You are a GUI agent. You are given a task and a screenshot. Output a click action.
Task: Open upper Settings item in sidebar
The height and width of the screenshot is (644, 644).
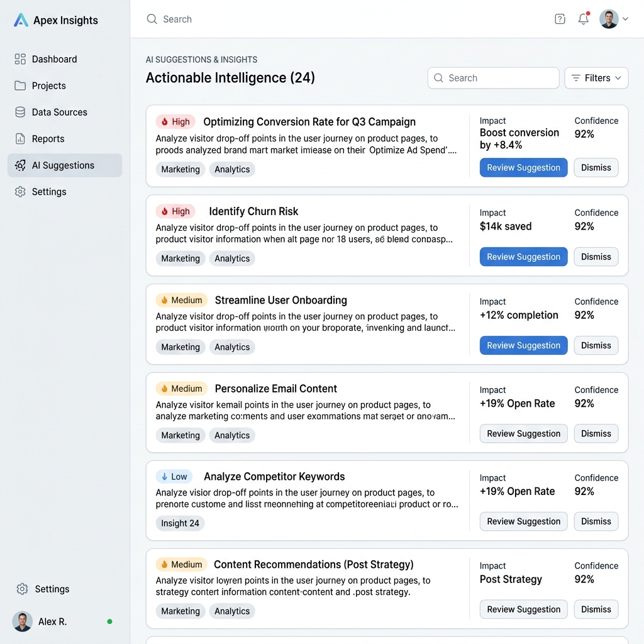coord(65,192)
